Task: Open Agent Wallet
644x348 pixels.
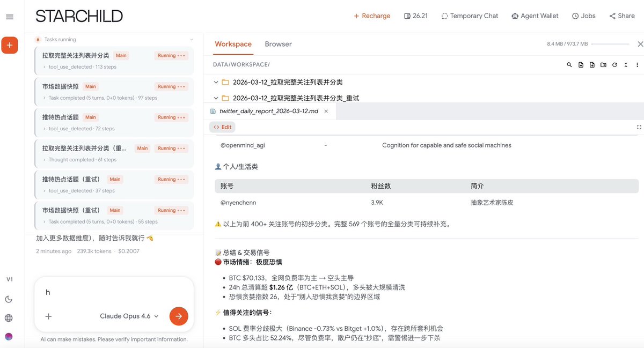Action: click(535, 16)
